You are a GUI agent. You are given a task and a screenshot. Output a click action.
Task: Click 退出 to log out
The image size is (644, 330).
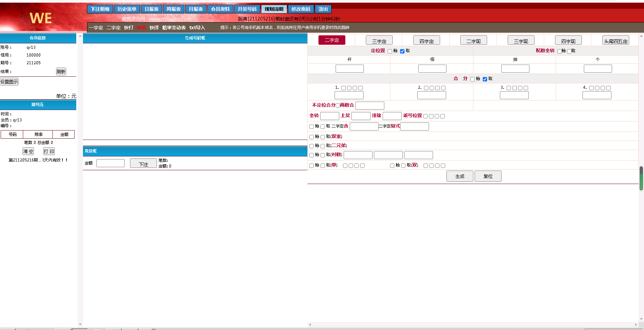323,9
